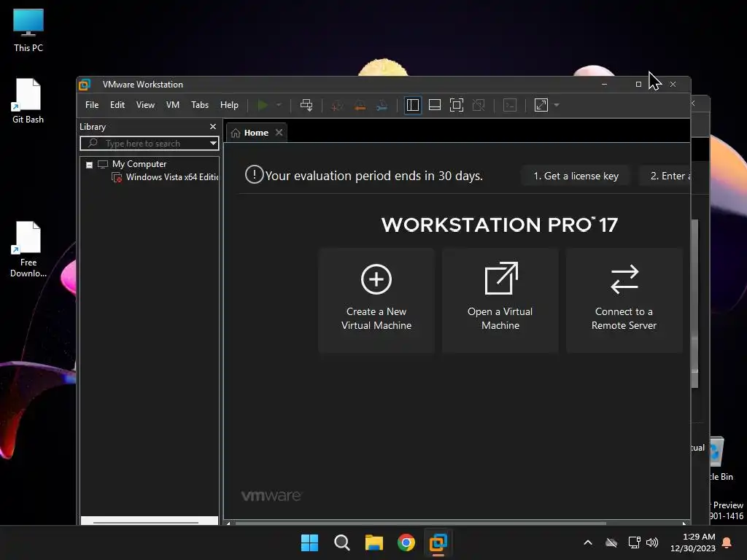Toggle the thumbnail bar view icon
This screenshot has height=560, width=747.
435,105
